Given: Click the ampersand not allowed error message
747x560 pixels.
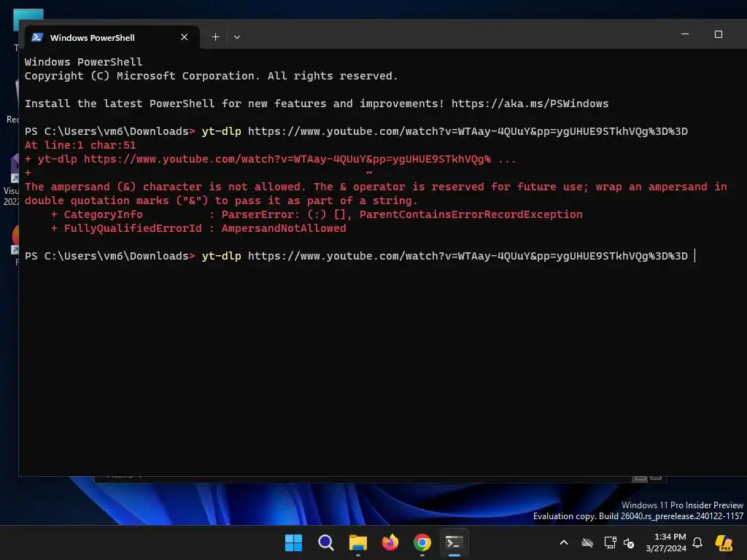Looking at the screenshot, I should point(376,193).
